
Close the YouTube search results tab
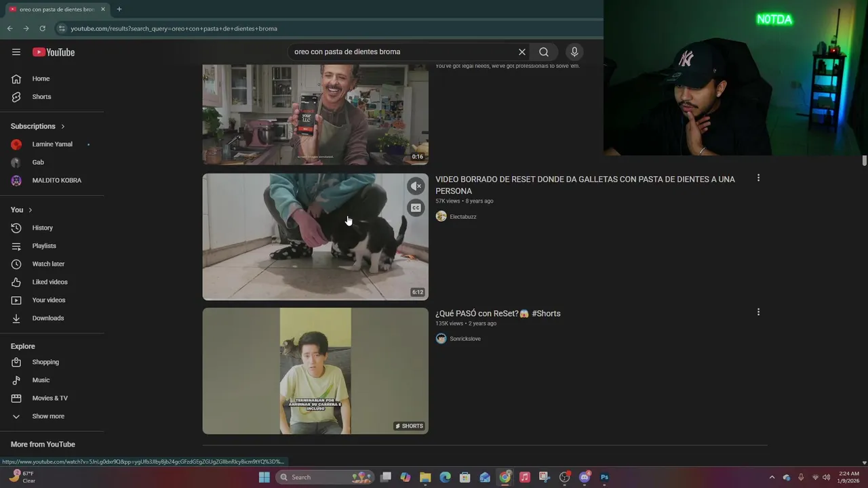pos(103,9)
